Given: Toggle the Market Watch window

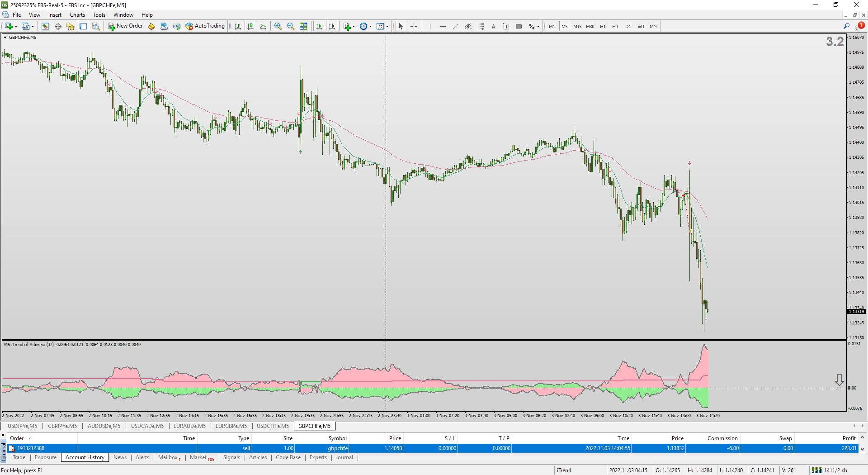Looking at the screenshot, I should (x=45, y=26).
